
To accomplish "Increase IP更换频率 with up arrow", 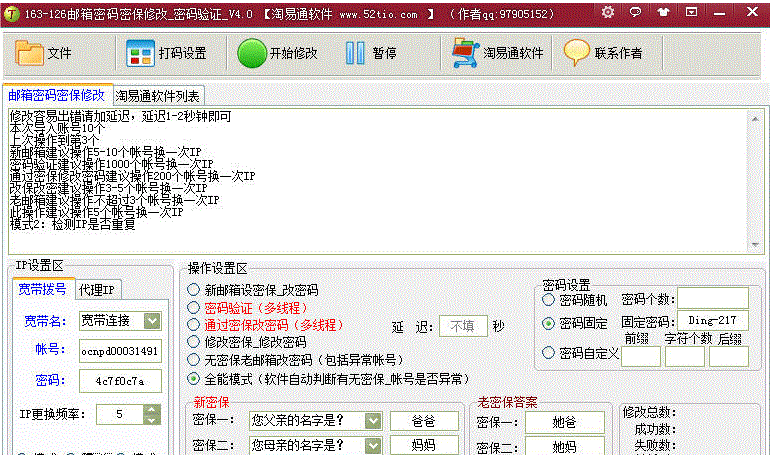I will [151, 408].
